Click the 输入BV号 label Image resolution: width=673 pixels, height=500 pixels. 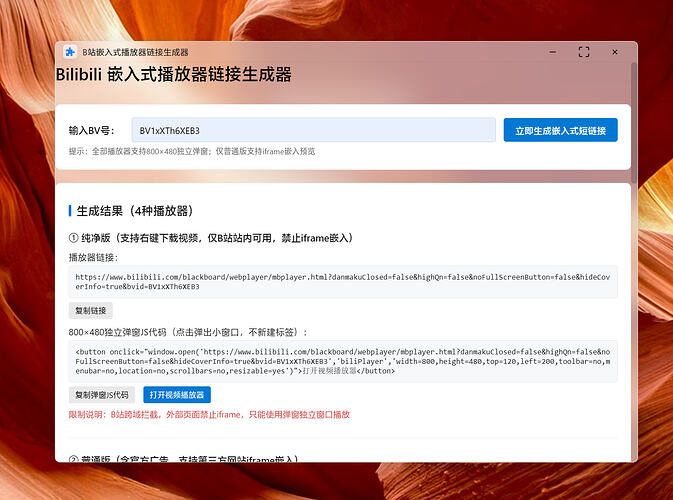click(91, 130)
